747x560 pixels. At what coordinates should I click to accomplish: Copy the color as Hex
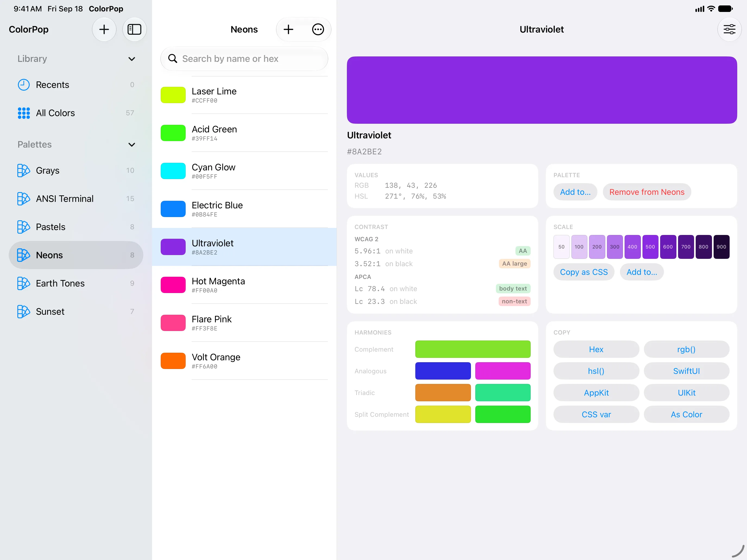596,349
